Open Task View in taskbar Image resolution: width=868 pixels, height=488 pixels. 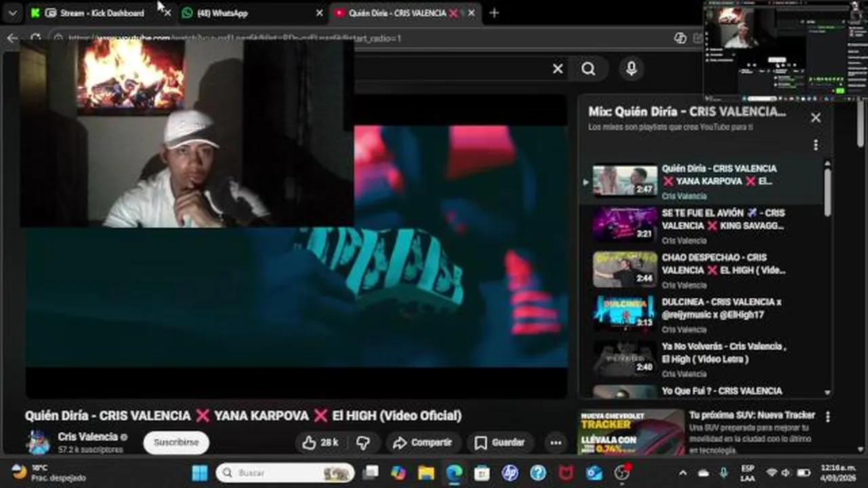click(x=371, y=472)
